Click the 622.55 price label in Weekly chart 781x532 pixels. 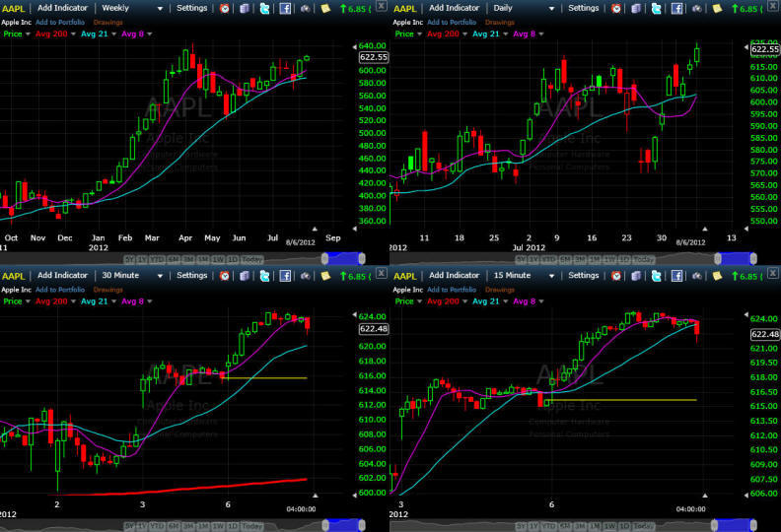[x=374, y=57]
